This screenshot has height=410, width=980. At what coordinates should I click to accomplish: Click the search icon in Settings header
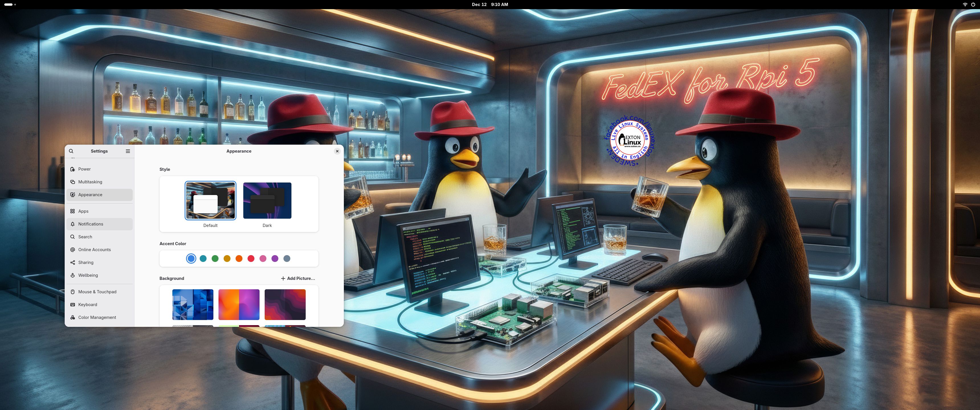tap(71, 151)
